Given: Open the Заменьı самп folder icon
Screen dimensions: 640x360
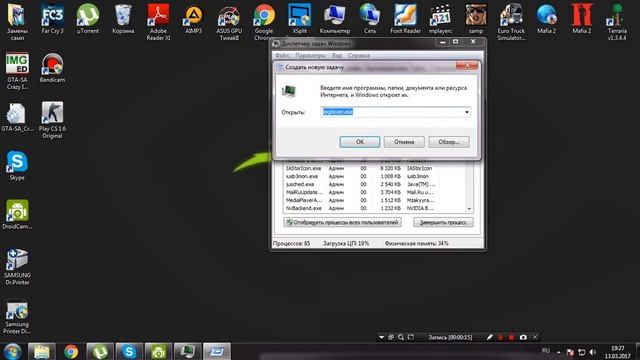Looking at the screenshot, I should coord(17,21).
